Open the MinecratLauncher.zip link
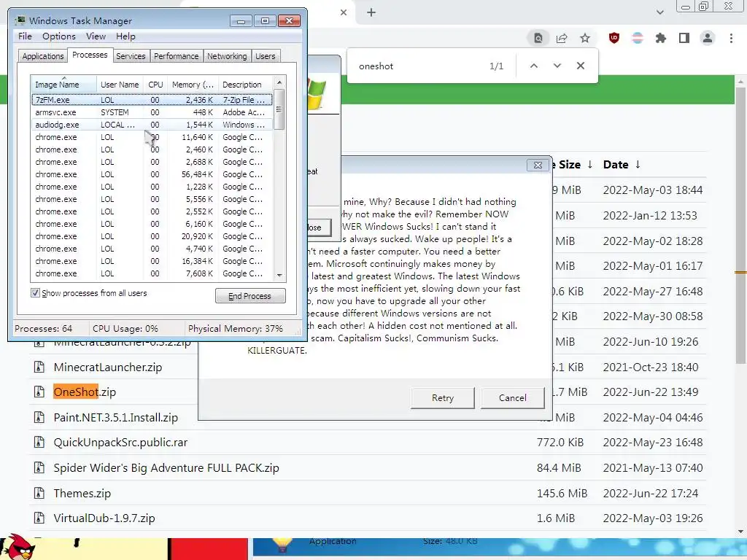 tap(108, 367)
